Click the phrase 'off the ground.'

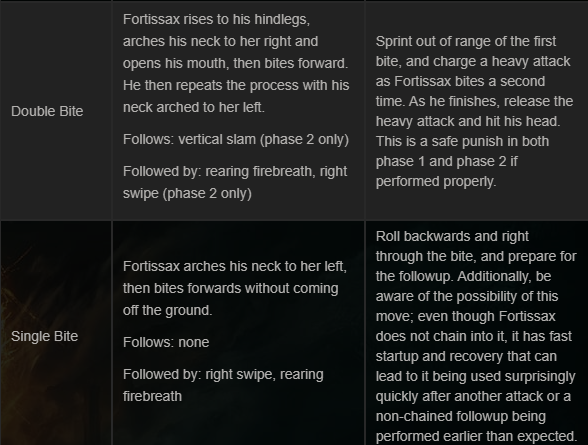point(167,310)
